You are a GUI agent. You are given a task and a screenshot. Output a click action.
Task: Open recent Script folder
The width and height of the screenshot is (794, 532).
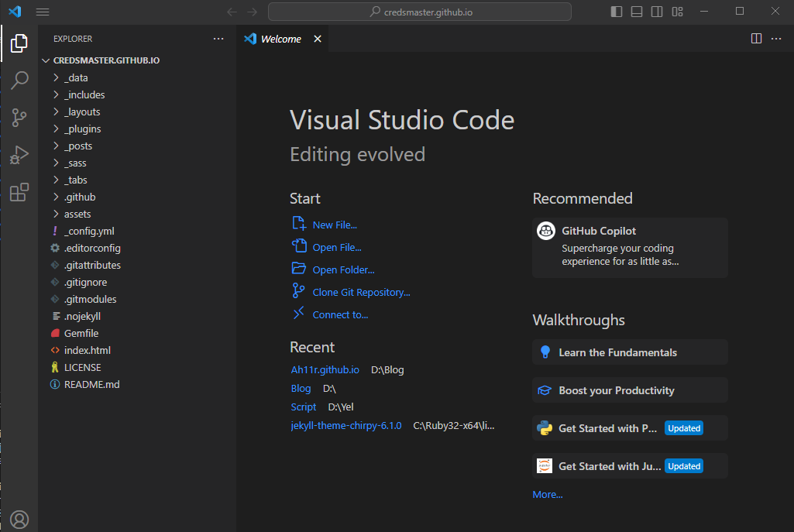[304, 407]
